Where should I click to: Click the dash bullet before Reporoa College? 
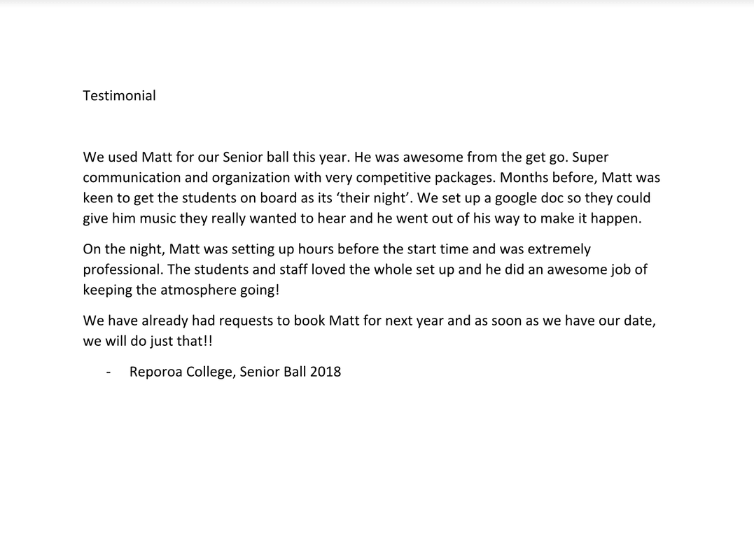click(x=109, y=372)
